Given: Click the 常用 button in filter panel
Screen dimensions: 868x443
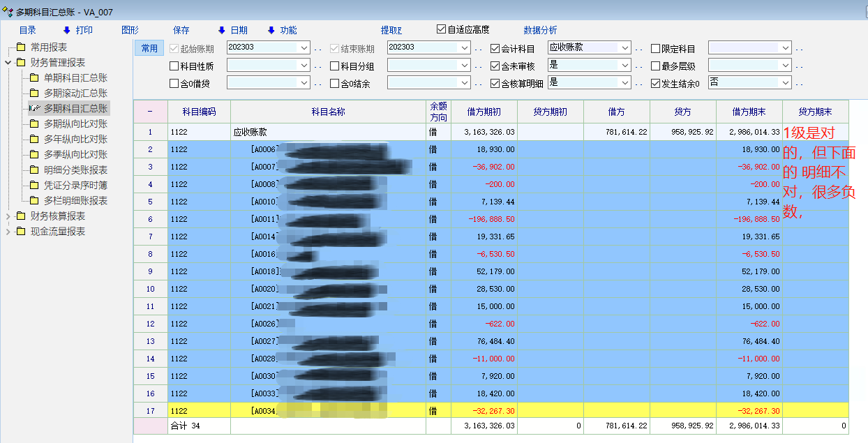Looking at the screenshot, I should pyautogui.click(x=149, y=48).
